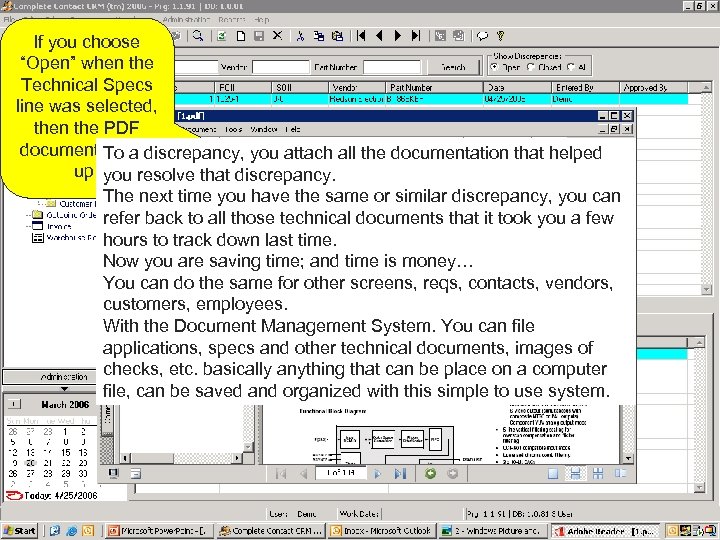Viewport: 720px width, 540px height.
Task: Open Adobe Reader Window menu
Action: (264, 129)
